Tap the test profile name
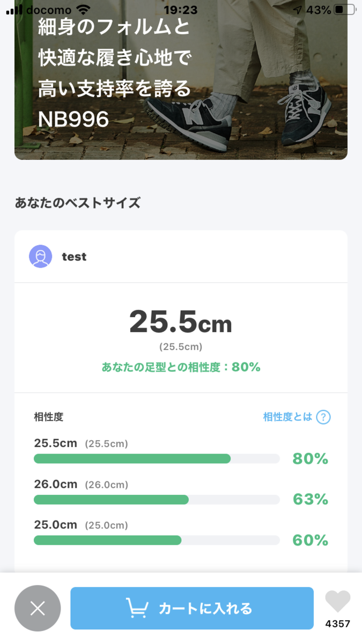The width and height of the screenshot is (362, 644). pos(74,257)
